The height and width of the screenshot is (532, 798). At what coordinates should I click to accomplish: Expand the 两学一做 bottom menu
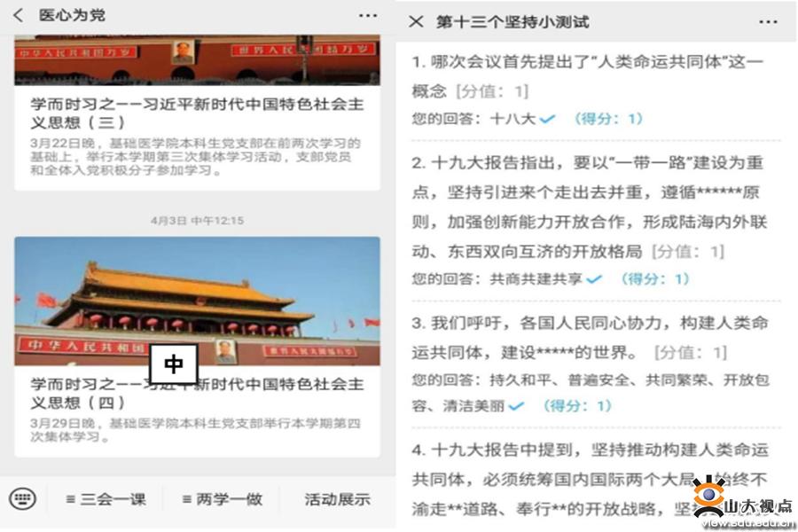[223, 499]
